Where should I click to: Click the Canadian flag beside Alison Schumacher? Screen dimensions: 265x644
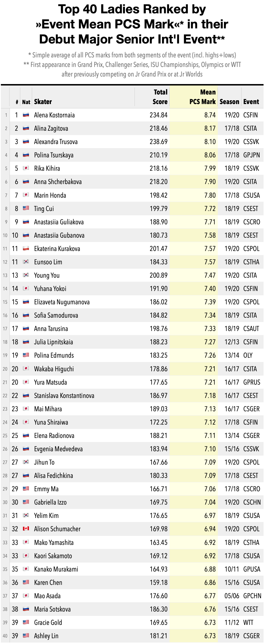pos(26,529)
